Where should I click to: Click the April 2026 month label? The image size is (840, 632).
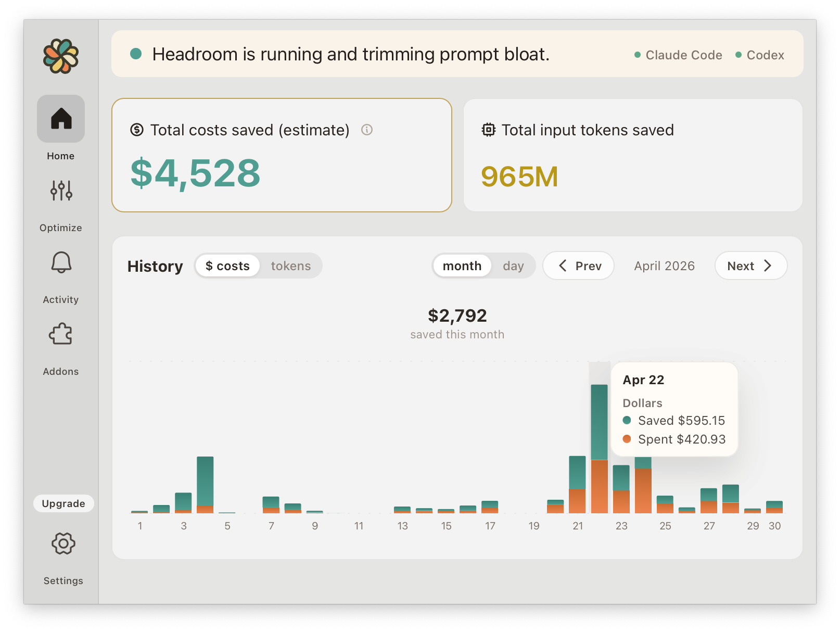[665, 266]
